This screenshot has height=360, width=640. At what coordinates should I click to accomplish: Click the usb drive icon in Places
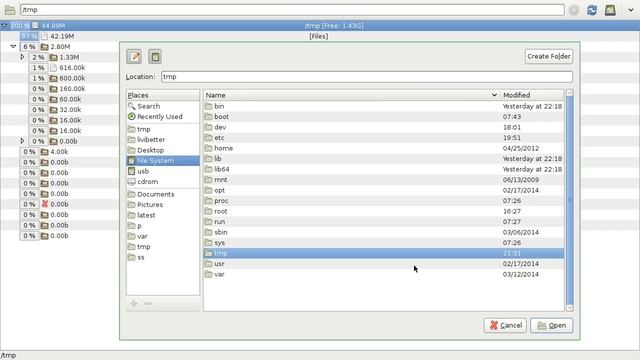coord(131,171)
